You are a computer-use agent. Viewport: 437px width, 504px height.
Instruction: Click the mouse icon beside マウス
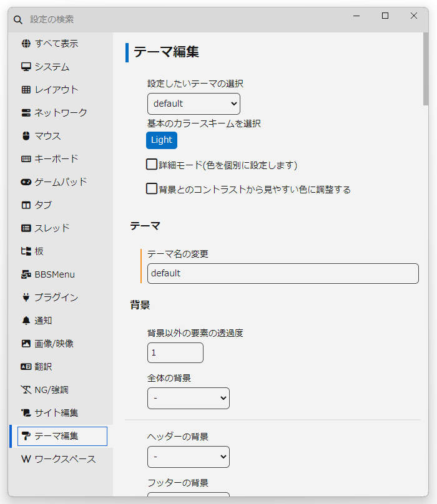point(26,136)
